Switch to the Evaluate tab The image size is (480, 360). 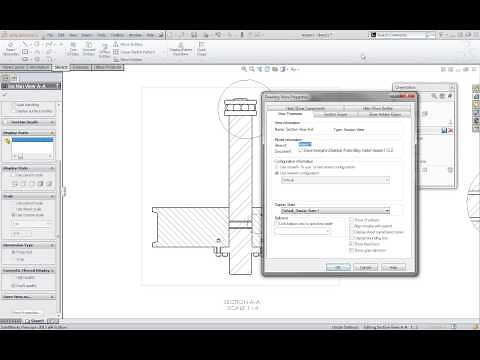[80, 67]
